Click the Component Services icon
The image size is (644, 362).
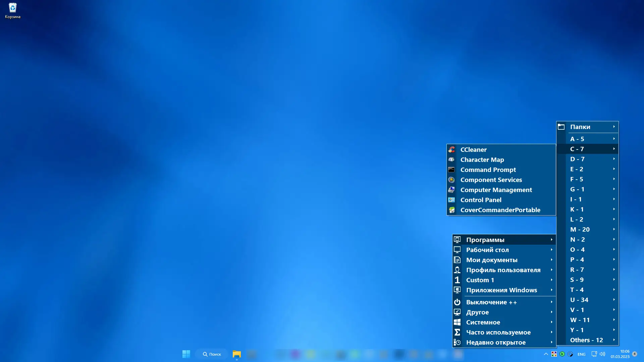pyautogui.click(x=452, y=180)
